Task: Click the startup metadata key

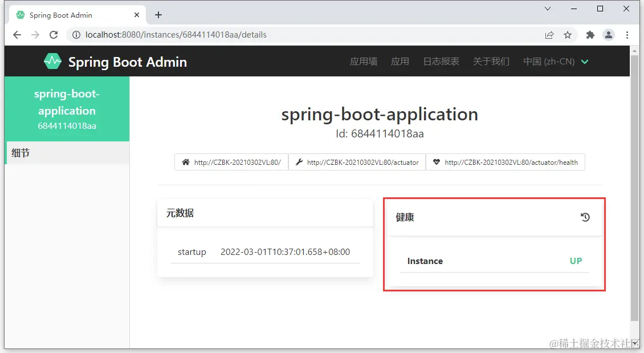Action: point(192,252)
